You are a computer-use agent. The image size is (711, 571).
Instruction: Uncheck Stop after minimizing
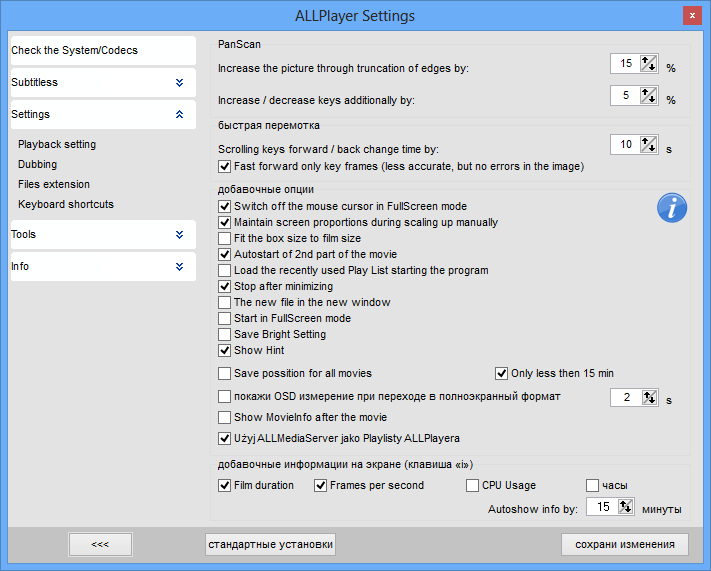click(x=224, y=286)
